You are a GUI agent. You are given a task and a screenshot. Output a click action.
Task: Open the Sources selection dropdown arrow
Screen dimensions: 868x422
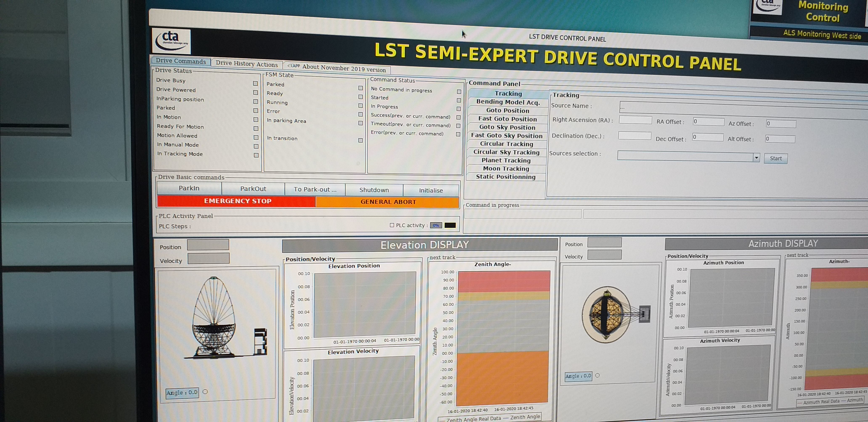pyautogui.click(x=757, y=157)
